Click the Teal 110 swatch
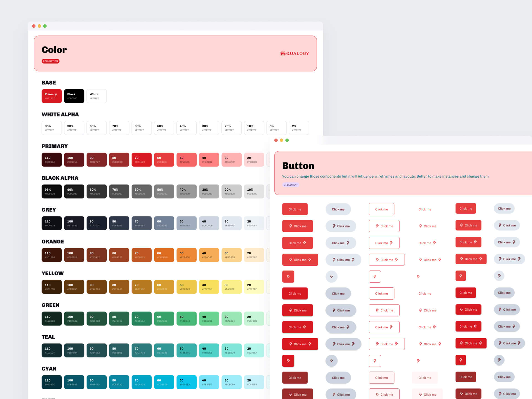The image size is (532, 399). click(x=52, y=350)
